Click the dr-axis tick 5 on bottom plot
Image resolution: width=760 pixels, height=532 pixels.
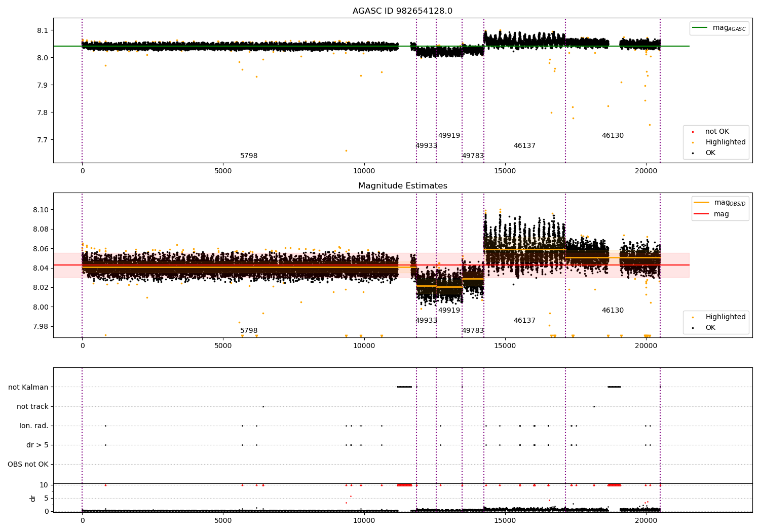coord(46,499)
